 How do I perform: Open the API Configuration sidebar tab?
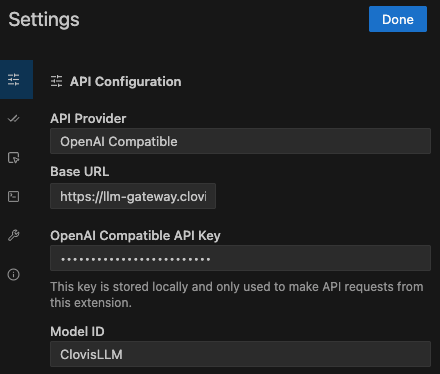16,79
